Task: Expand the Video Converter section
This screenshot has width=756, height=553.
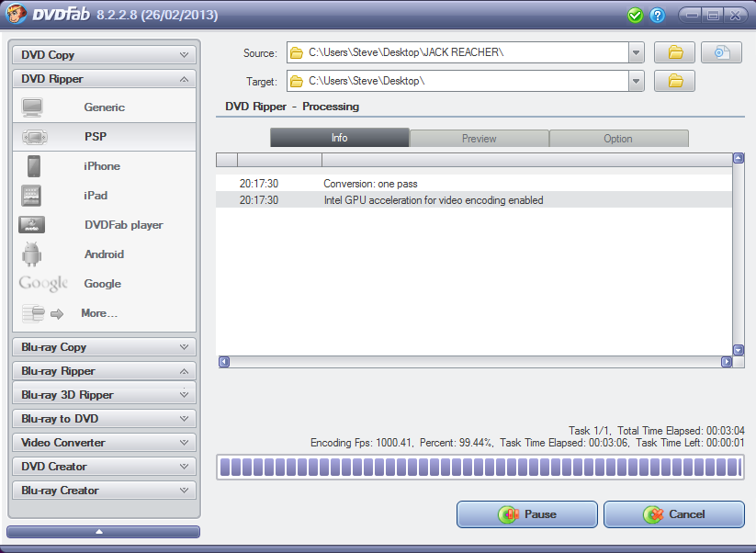Action: coord(104,443)
